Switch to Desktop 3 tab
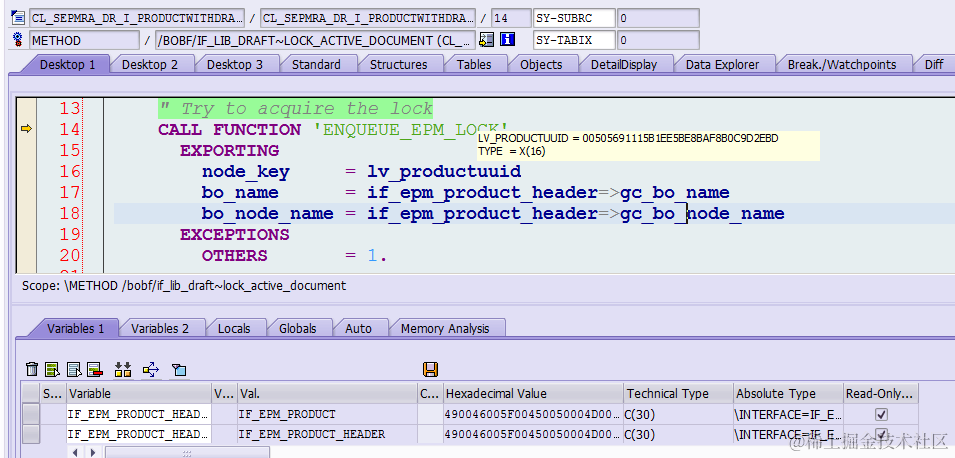 click(234, 64)
